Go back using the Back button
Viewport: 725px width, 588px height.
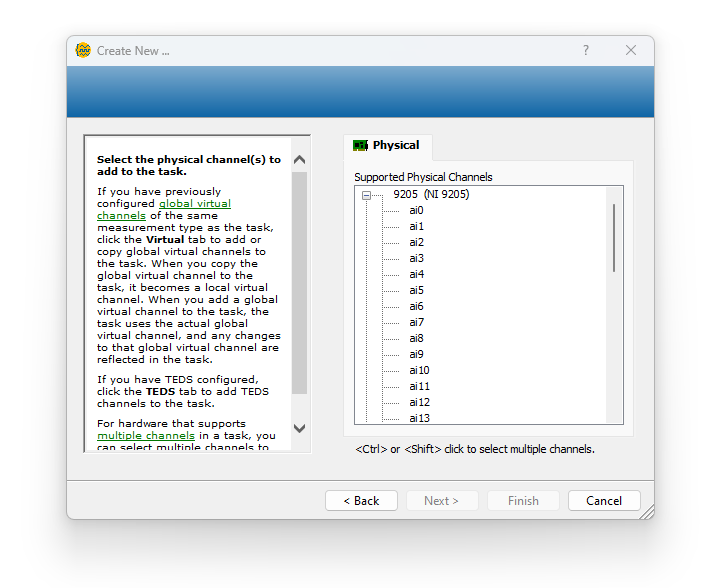tap(361, 501)
